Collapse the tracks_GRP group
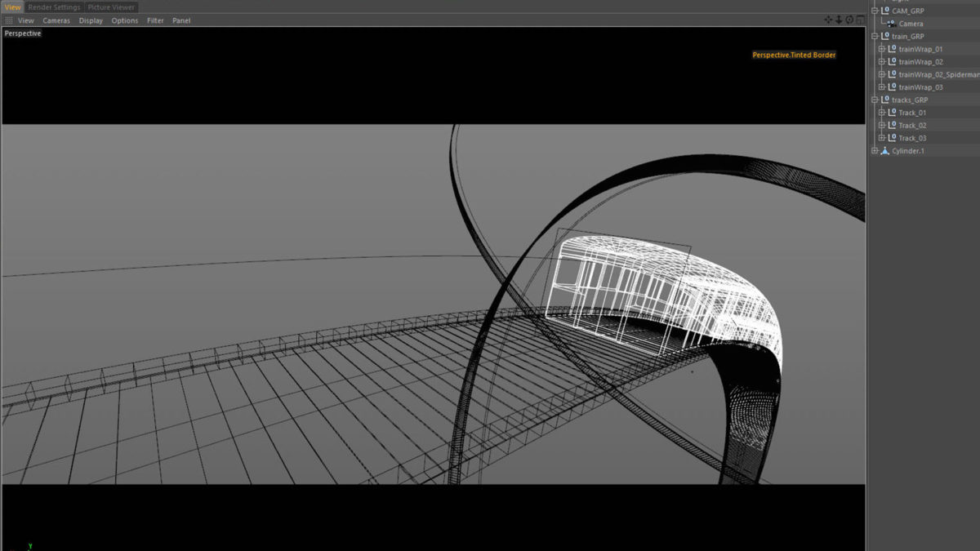 pyautogui.click(x=875, y=100)
